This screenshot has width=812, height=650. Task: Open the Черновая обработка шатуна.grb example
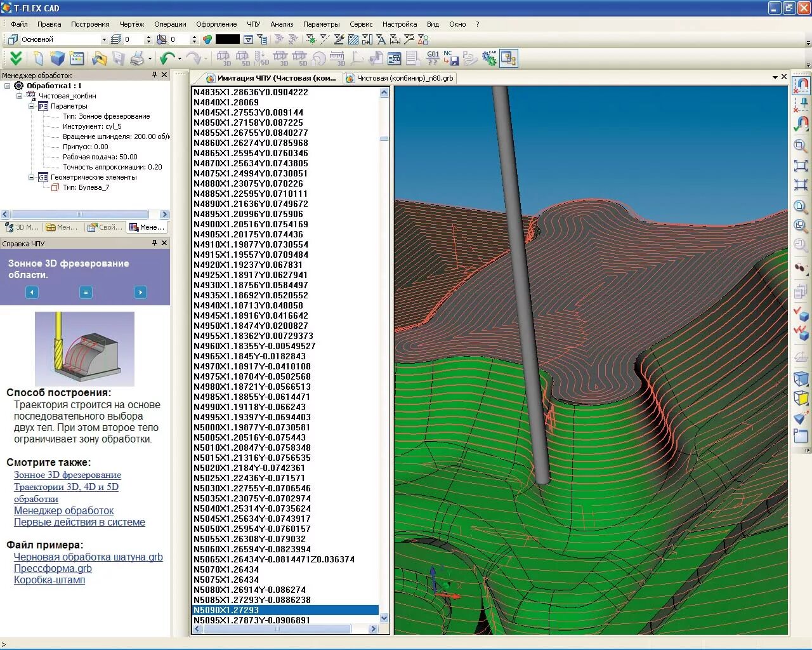(88, 557)
